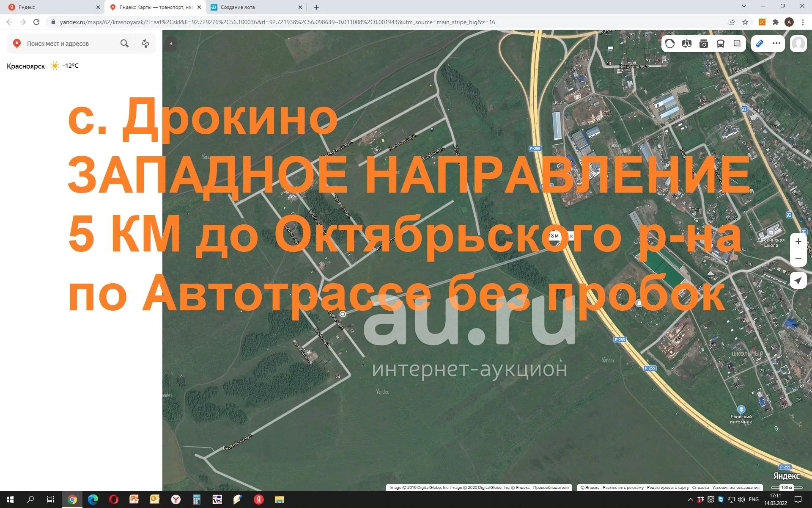
Task: Open the volume control in tray
Action: click(741, 500)
